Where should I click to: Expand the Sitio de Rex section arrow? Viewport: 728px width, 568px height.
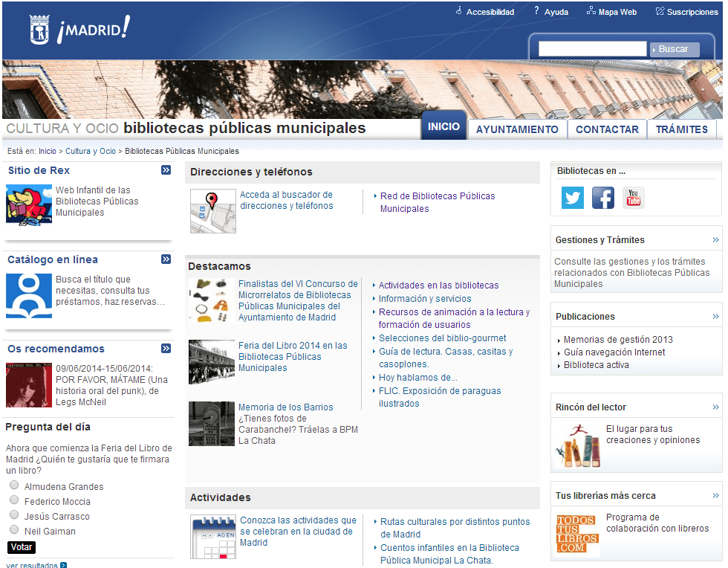[166, 170]
